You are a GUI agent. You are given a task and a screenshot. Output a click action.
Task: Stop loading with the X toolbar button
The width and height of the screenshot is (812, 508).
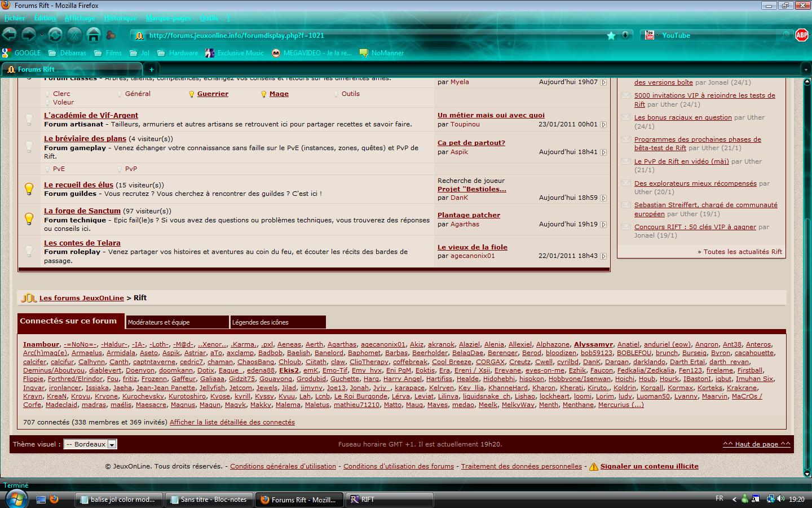74,35
